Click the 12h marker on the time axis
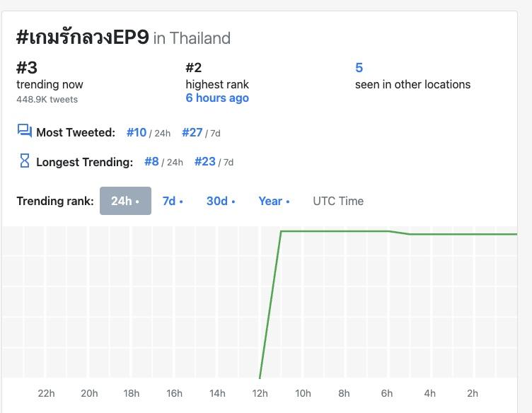Screen dimensions: 532x413 tap(260, 393)
